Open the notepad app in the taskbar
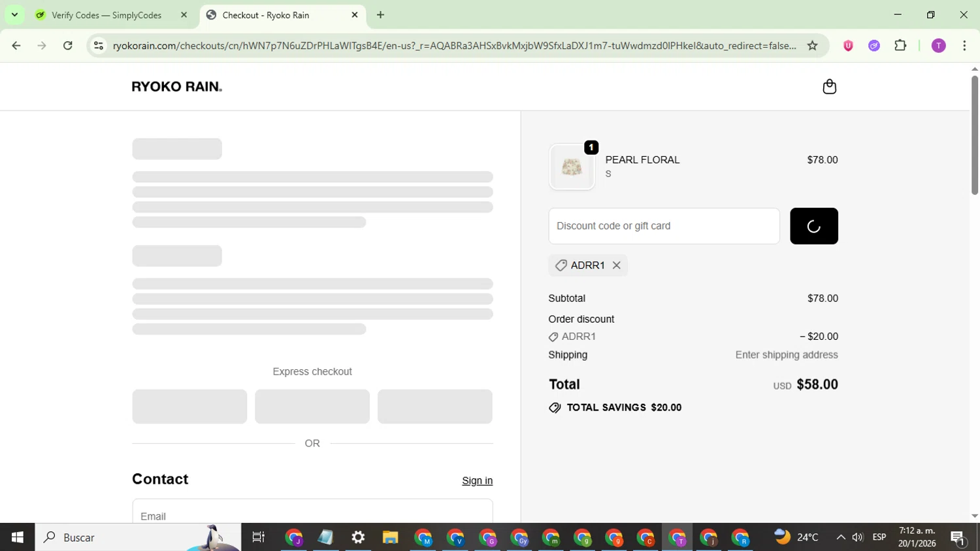Viewport: 980px width, 551px height. [325, 537]
